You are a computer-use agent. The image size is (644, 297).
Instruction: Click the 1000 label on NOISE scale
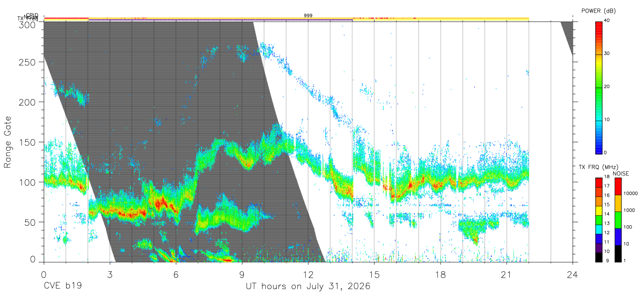pos(630,211)
